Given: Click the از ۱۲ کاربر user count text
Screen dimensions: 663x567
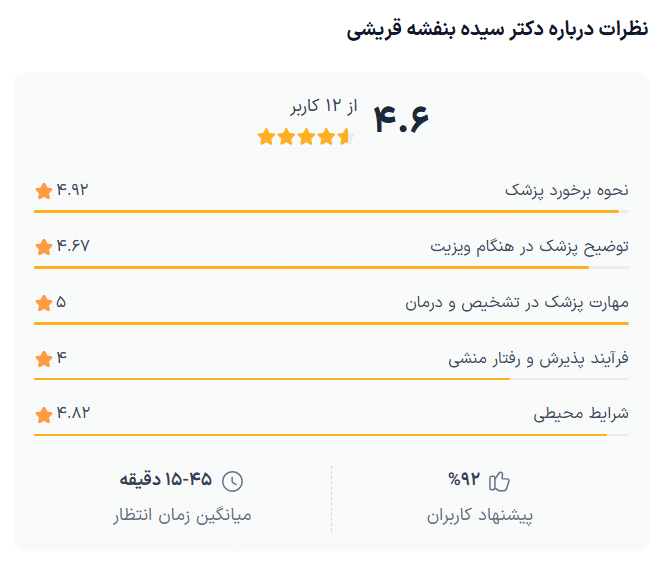Looking at the screenshot, I should point(324,106).
